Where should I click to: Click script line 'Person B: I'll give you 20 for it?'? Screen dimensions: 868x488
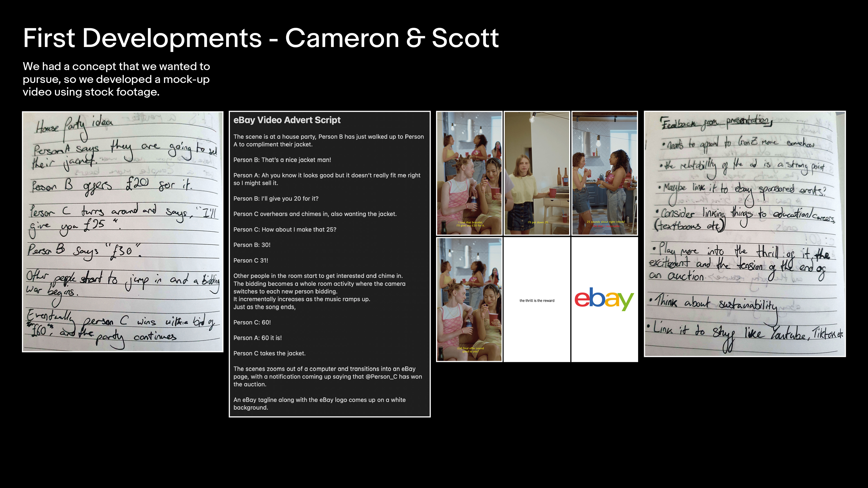coord(276,198)
